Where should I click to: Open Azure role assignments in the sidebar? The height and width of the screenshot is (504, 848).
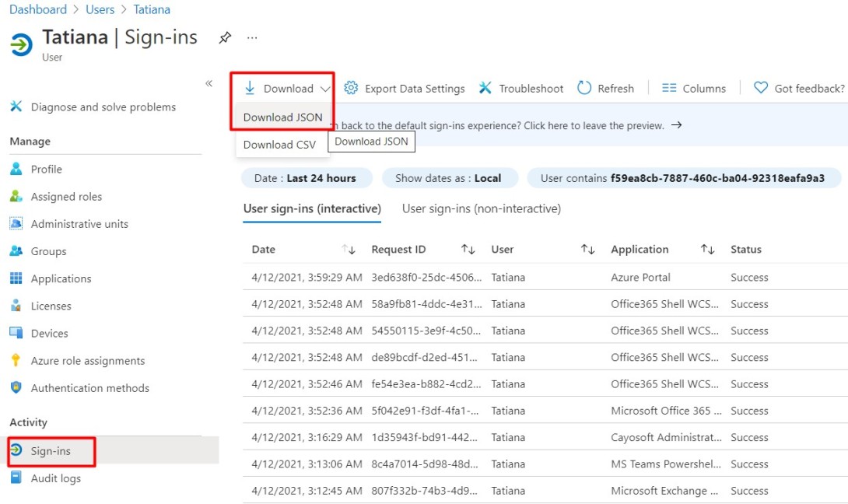88,361
